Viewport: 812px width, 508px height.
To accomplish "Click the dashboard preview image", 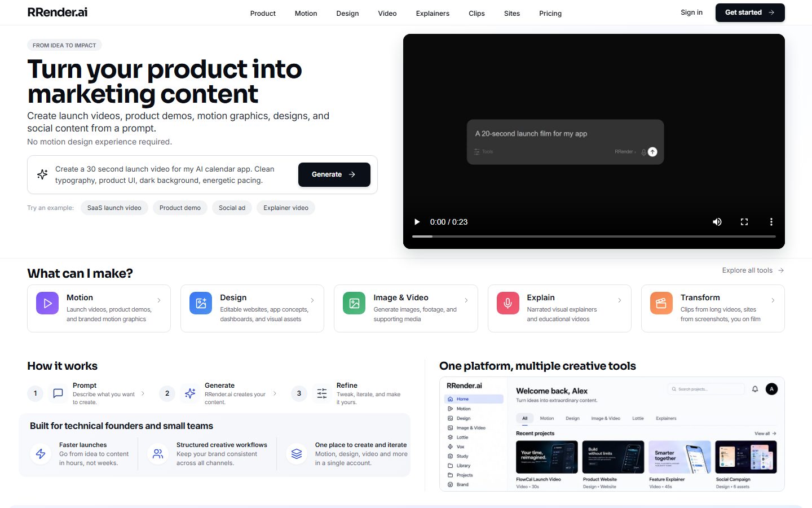I will (x=612, y=434).
